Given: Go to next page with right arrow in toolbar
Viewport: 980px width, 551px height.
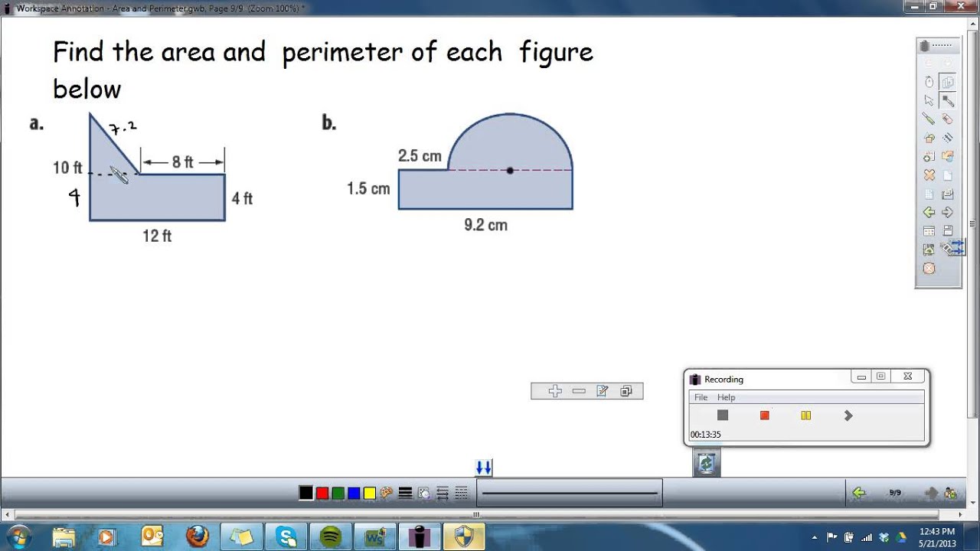Looking at the screenshot, I should [948, 212].
